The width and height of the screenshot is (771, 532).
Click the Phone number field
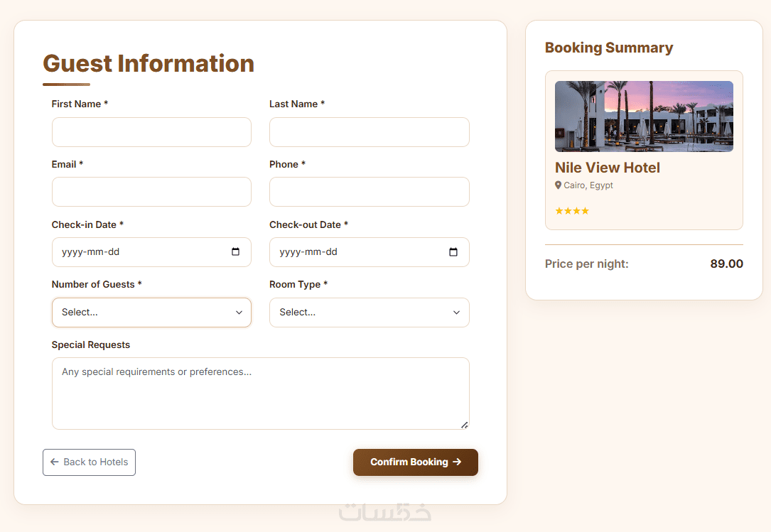369,192
